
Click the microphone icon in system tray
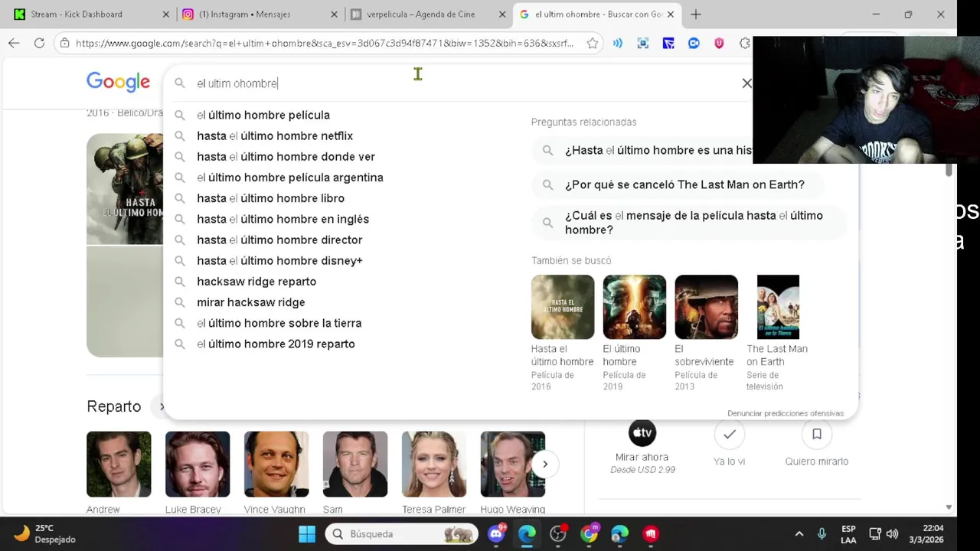tap(822, 534)
